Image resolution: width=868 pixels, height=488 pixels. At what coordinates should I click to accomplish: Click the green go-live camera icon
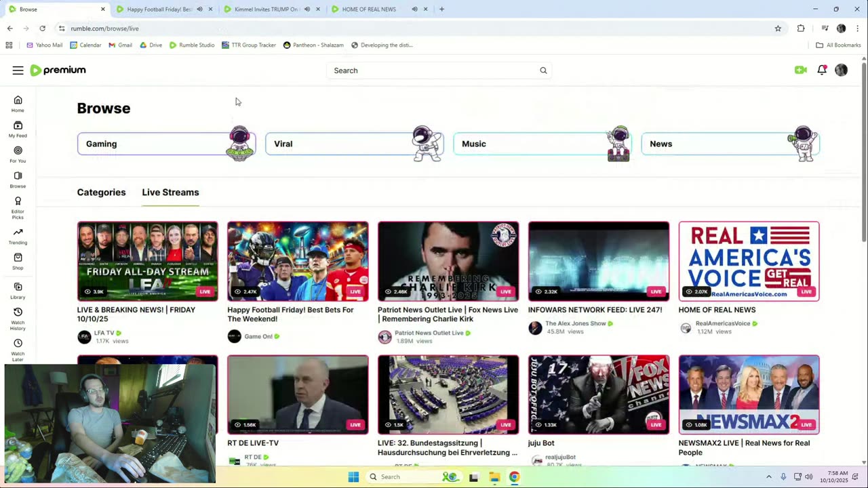[801, 70]
